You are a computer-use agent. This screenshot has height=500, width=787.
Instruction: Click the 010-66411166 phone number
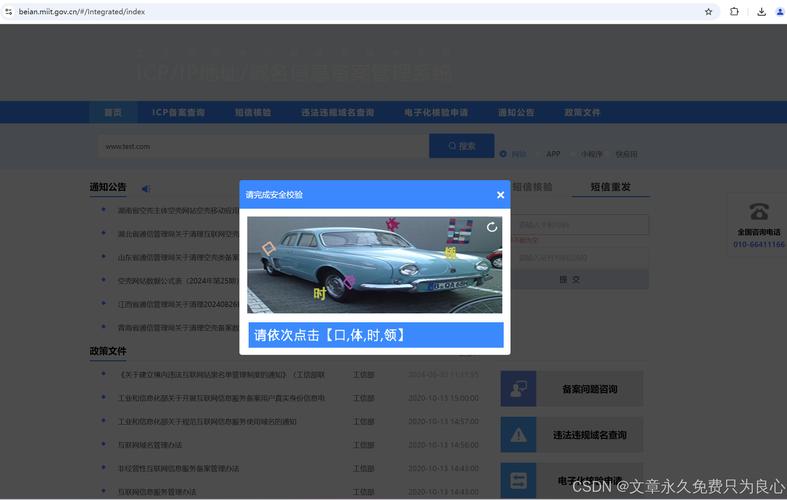(759, 244)
